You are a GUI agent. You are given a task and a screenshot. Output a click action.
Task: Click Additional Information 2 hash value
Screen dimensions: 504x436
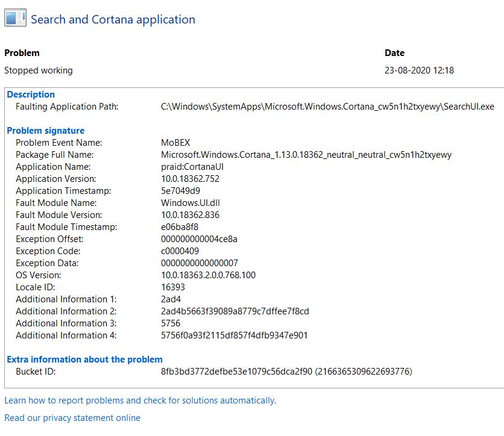[x=235, y=311]
